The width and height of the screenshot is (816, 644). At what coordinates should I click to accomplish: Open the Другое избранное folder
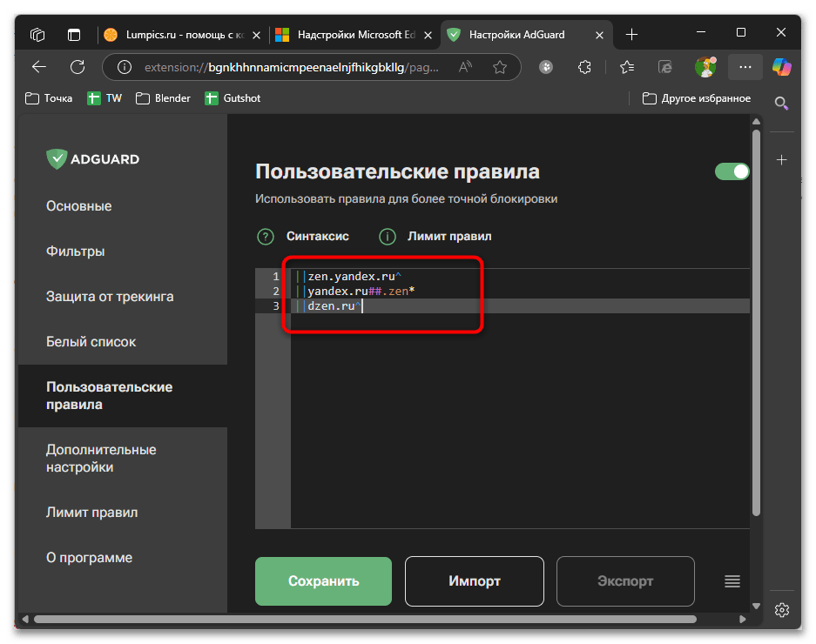pyautogui.click(x=695, y=97)
